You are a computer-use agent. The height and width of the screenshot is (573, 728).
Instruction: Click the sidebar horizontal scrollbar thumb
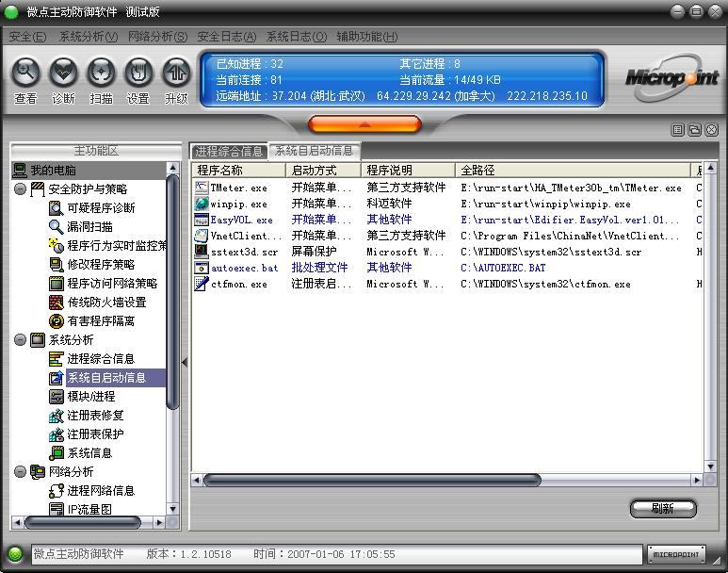point(83,522)
